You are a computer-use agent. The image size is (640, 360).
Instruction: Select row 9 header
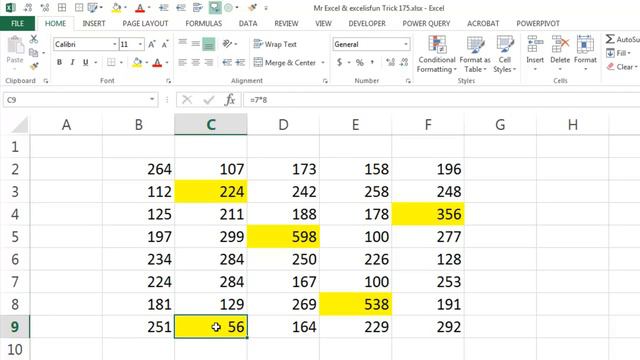pyautogui.click(x=15, y=327)
